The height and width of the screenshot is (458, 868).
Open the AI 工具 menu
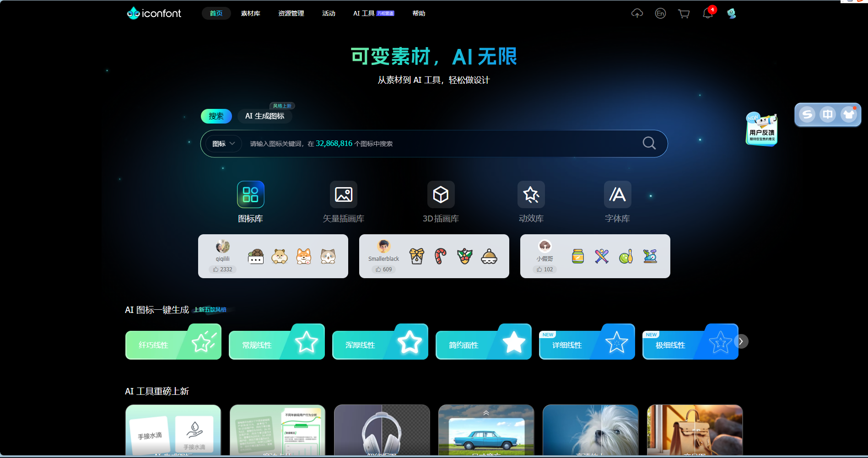363,13
